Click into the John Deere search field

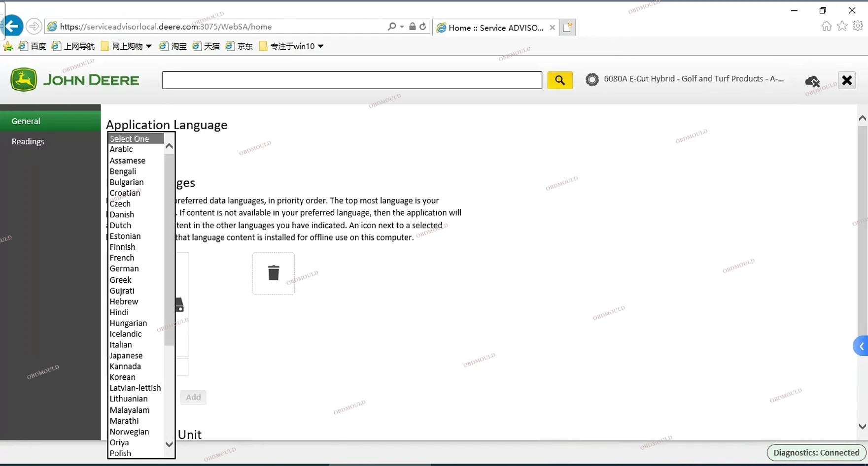tap(352, 80)
